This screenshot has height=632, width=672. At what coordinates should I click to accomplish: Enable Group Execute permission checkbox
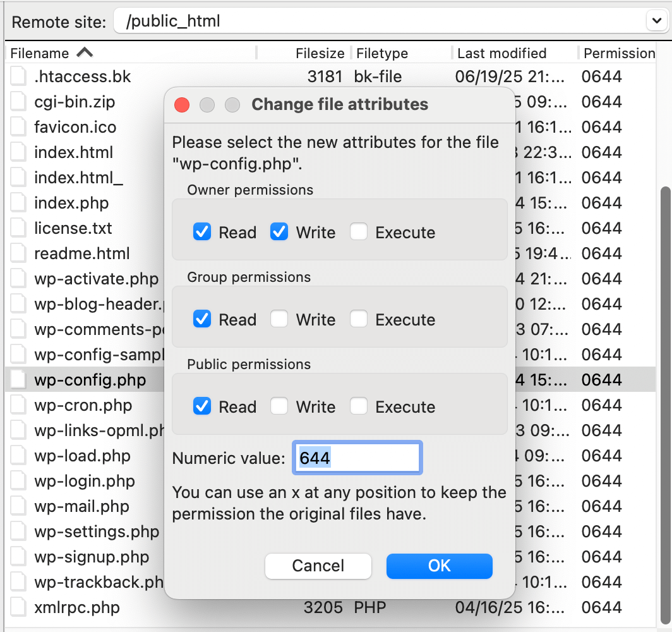[358, 319]
